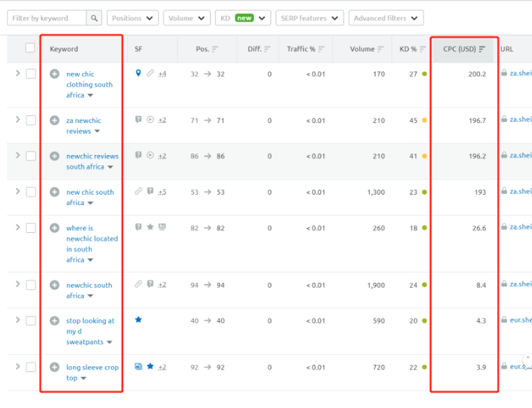
Task: Sort table by Pos. column
Action: click(x=207, y=49)
